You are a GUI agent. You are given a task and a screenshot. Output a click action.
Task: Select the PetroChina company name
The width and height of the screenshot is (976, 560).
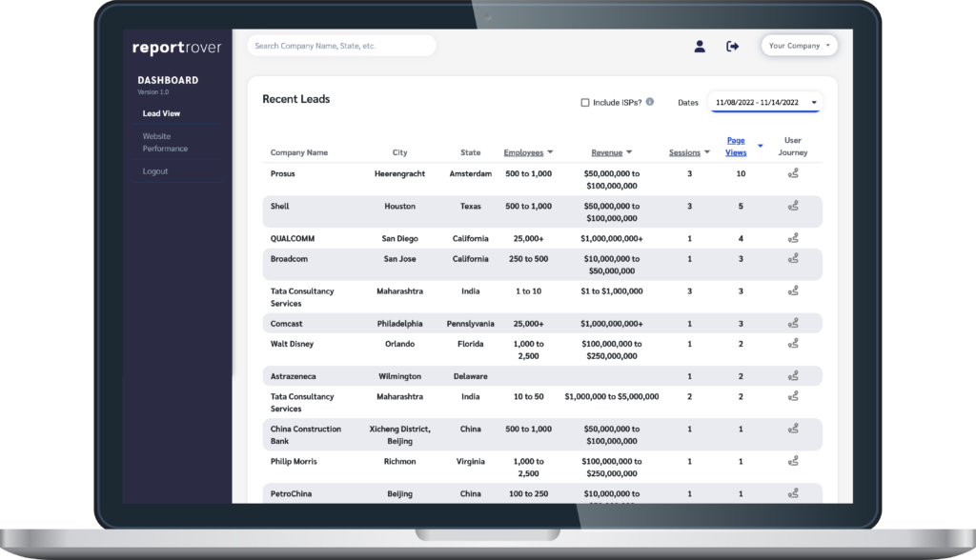click(292, 493)
